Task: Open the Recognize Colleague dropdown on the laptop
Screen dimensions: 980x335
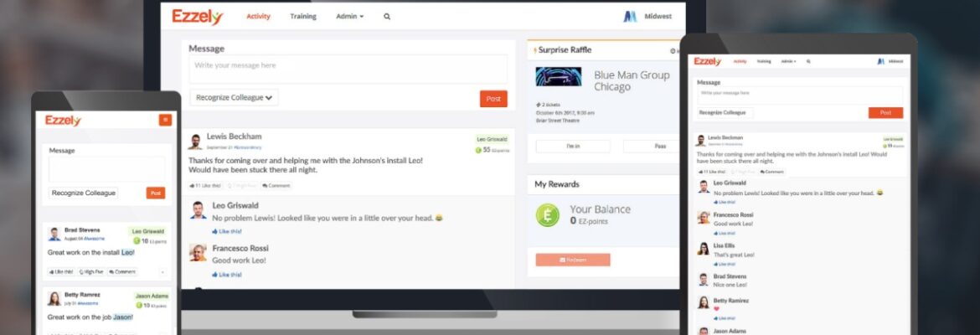Action: [x=234, y=97]
